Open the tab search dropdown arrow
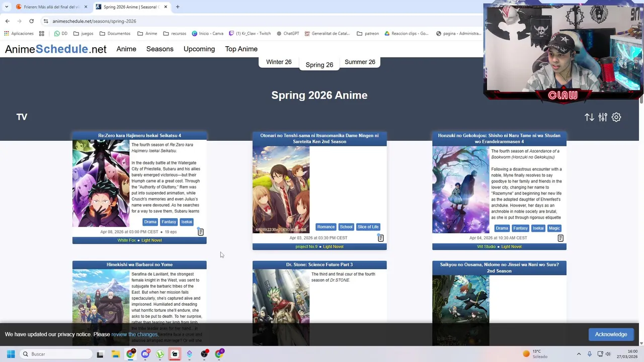The image size is (644, 362). tap(6, 7)
